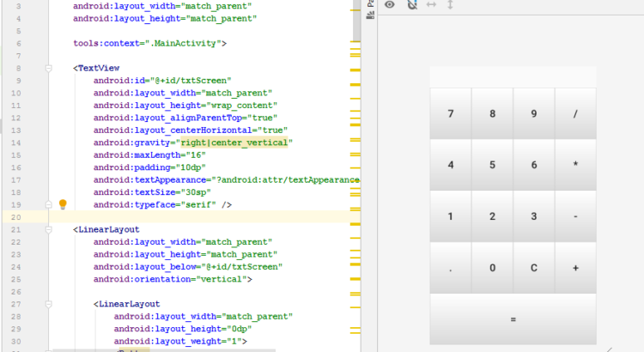Click the multiply (*) calculator key

pos(575,165)
